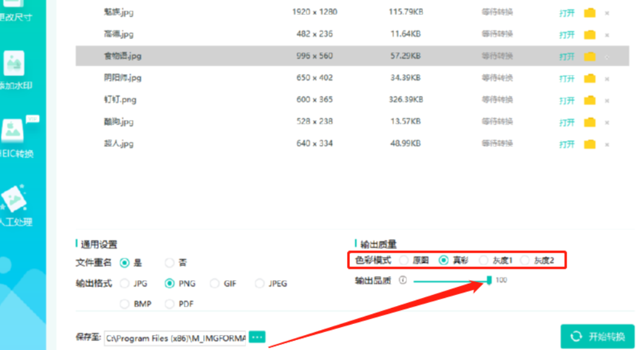Choose JPEG output format
The height and width of the screenshot is (350, 644).
[x=259, y=284]
